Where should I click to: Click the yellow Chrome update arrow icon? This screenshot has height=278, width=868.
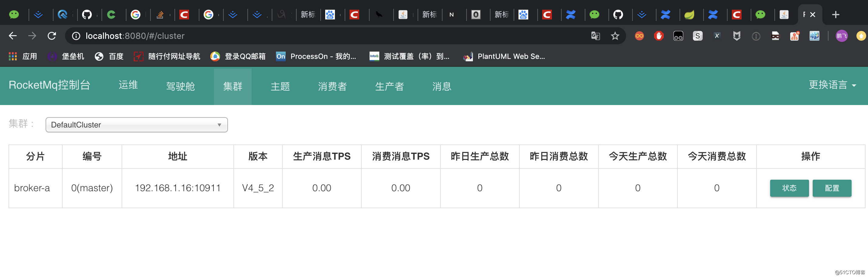tap(861, 36)
